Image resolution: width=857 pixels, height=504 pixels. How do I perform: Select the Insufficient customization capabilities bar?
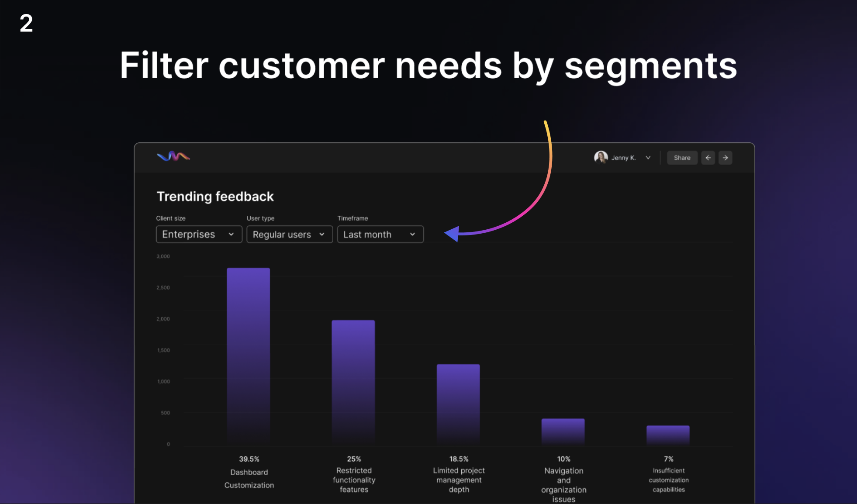[668, 435]
